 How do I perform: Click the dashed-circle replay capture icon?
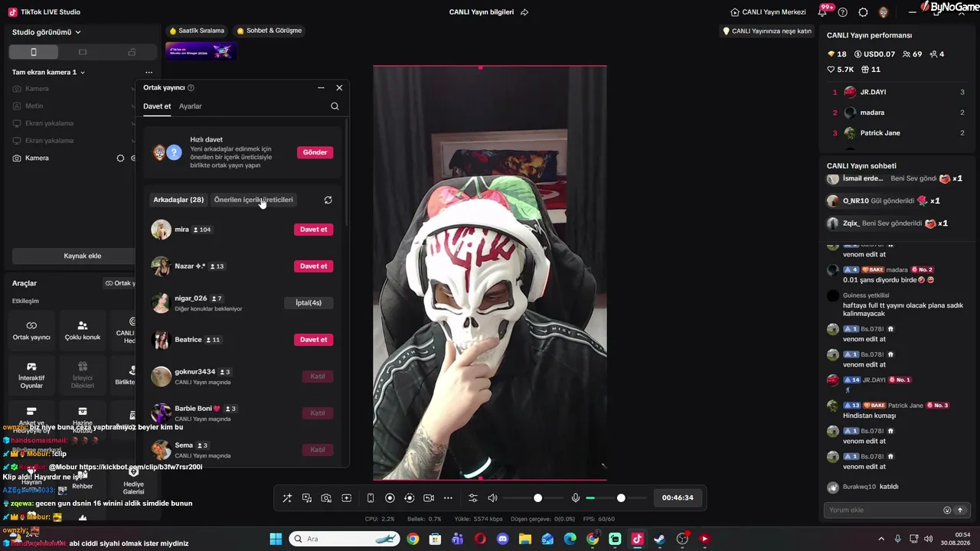click(410, 498)
